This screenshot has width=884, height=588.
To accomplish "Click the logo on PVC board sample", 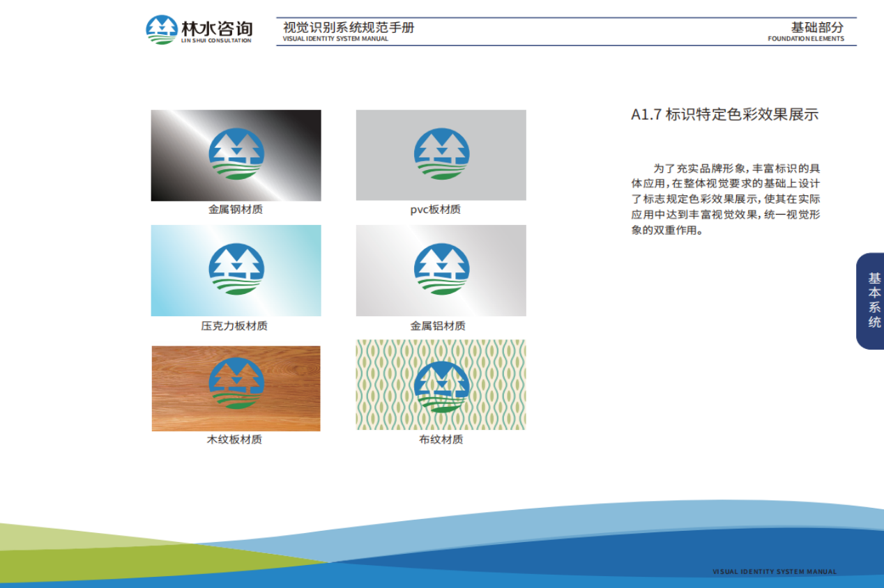I will tap(441, 155).
